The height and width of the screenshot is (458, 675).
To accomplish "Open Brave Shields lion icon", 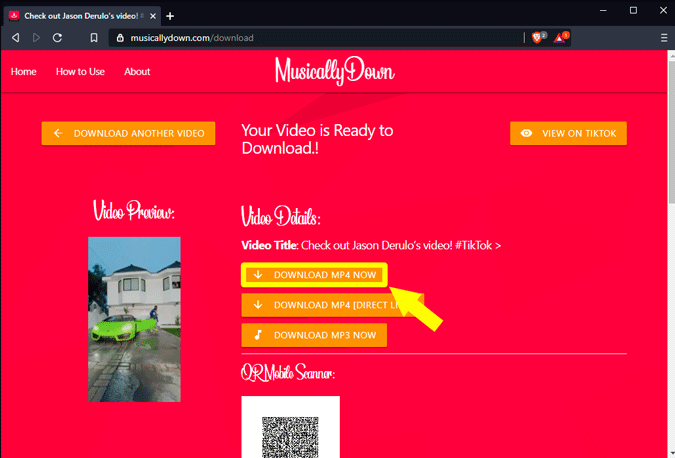I will (537, 38).
